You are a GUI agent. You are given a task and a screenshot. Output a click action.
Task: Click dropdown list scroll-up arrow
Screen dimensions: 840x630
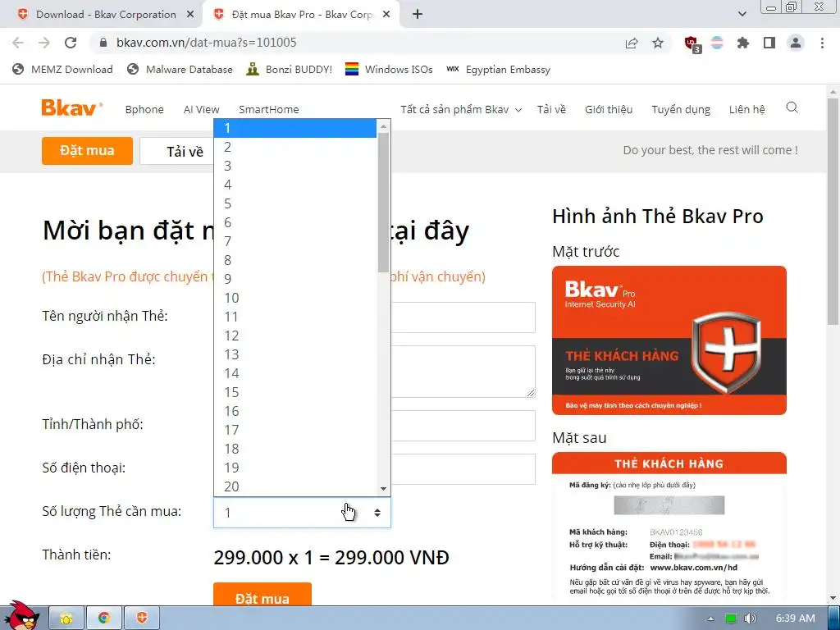(x=383, y=126)
